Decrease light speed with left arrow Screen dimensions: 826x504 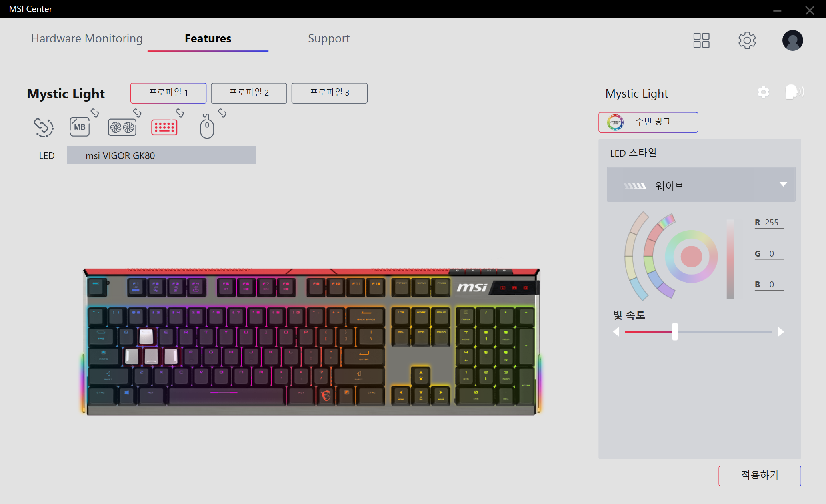[x=616, y=332]
